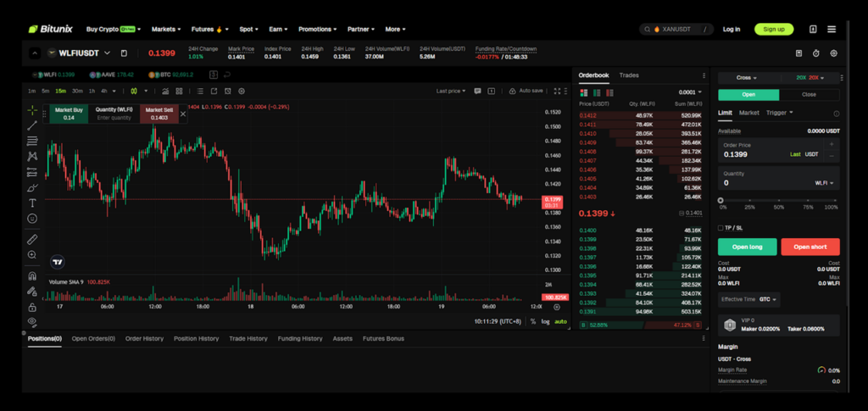The height and width of the screenshot is (411, 868).
Task: Open the Last price chart dropdown
Action: pos(451,91)
